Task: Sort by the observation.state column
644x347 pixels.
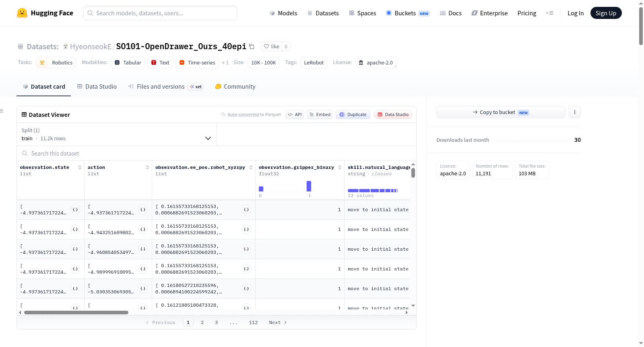Action: pos(80,167)
